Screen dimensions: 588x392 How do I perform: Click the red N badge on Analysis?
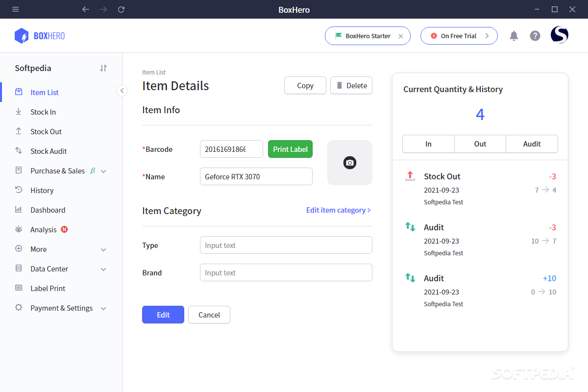point(64,229)
